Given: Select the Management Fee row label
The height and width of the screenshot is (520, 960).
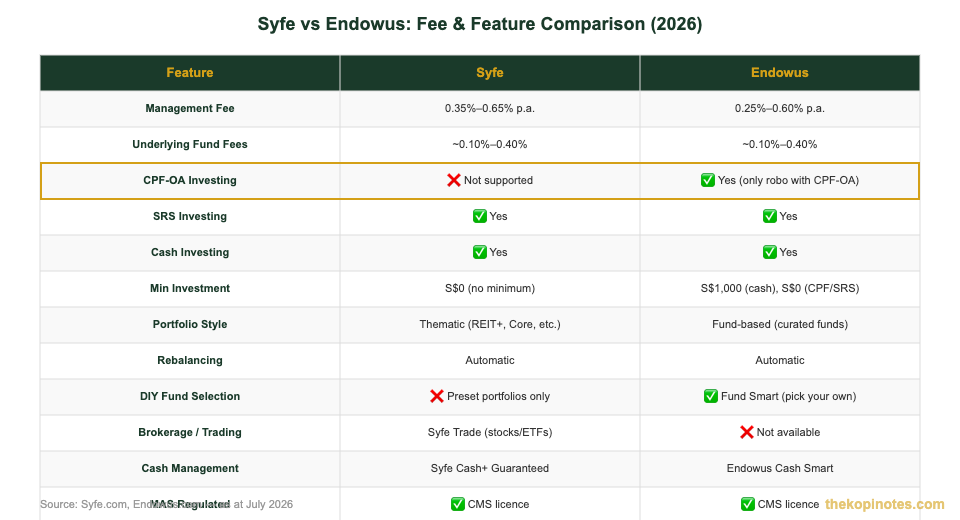Looking at the screenshot, I should pos(190,108).
